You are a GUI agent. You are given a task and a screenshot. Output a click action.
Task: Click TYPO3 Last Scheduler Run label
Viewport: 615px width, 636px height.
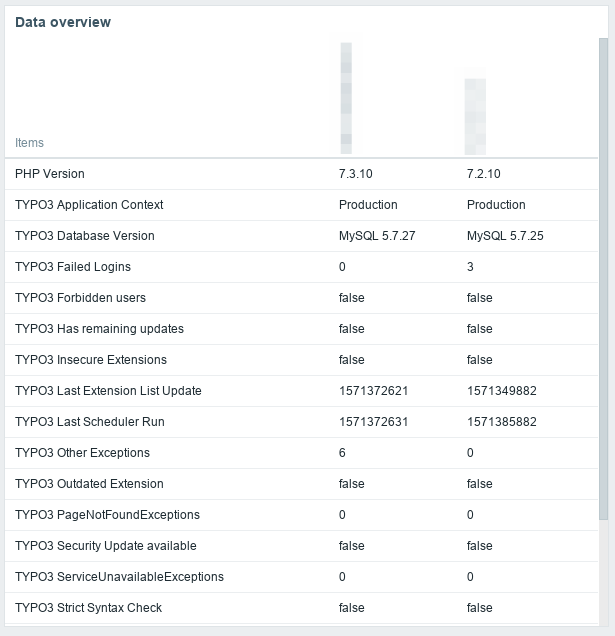(x=90, y=422)
